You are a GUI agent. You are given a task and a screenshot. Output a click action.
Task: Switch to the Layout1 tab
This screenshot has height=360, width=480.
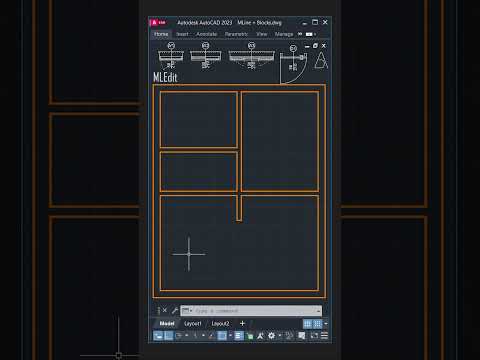tap(193, 323)
